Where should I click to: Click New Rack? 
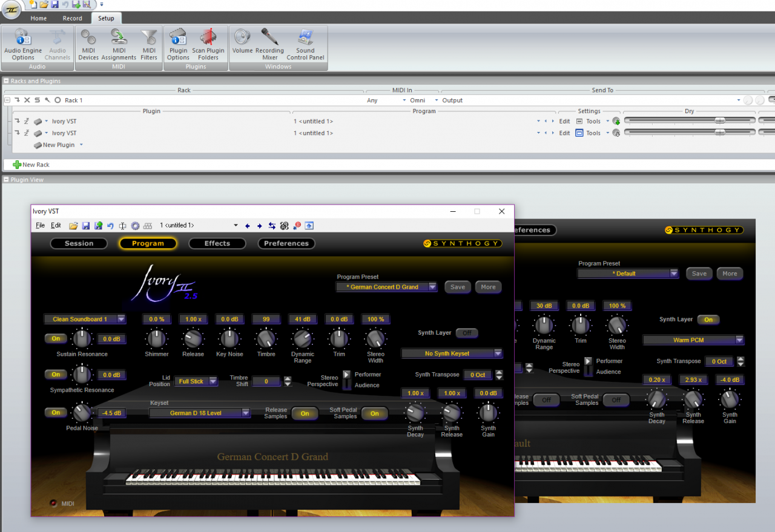(31, 165)
